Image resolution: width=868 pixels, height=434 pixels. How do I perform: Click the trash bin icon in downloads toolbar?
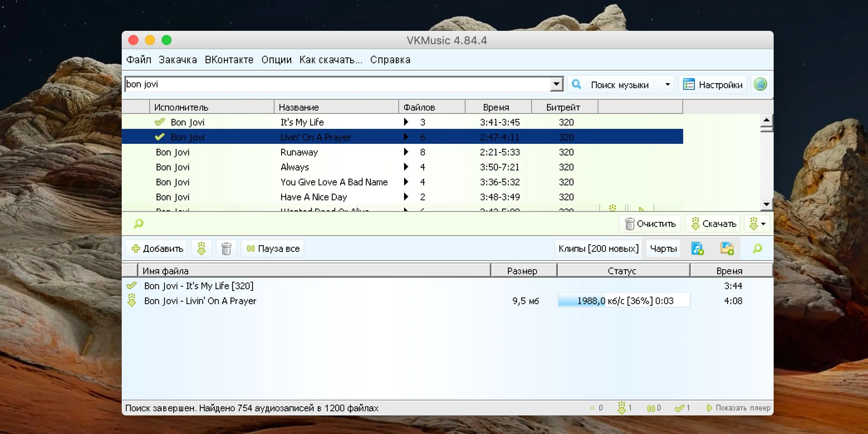point(226,249)
